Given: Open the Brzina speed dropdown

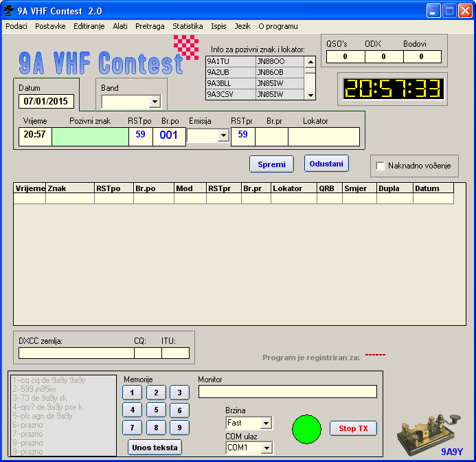Looking at the screenshot, I should [266, 423].
